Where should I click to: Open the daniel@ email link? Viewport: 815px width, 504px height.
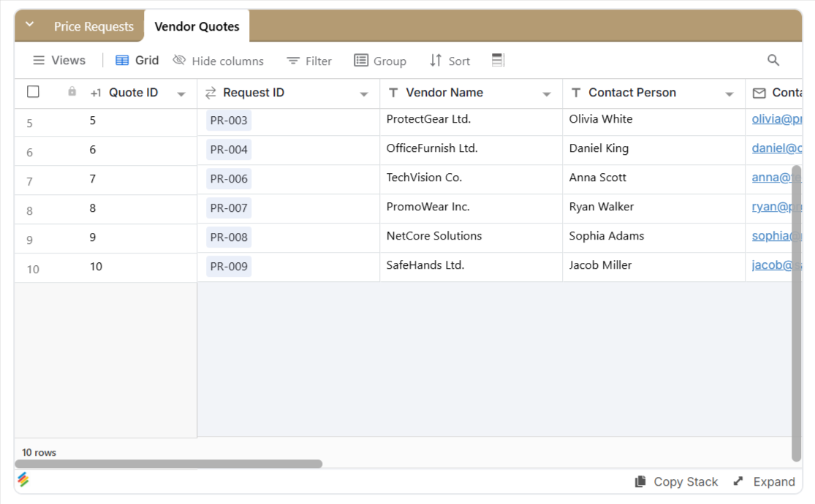tap(776, 148)
